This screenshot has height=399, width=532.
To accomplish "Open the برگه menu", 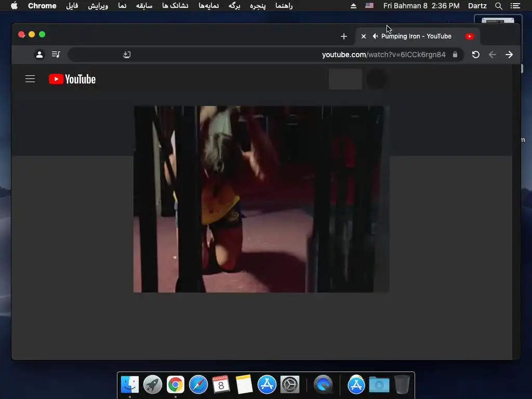I will 234,6.
